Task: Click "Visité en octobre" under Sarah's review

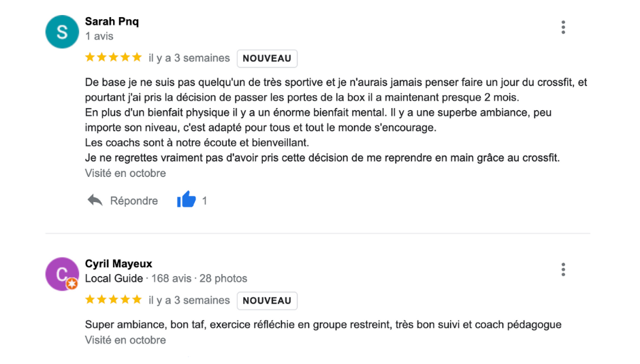Action: (125, 173)
